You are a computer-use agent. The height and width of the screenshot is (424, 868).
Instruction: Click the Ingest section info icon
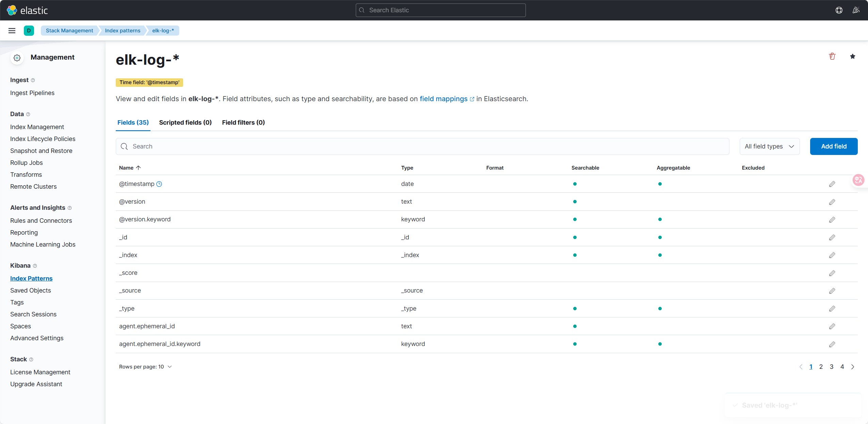click(33, 80)
